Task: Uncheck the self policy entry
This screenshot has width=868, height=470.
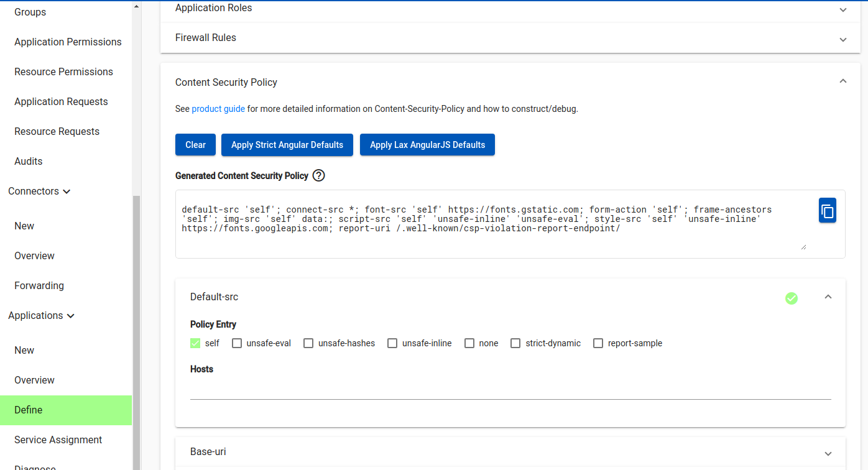Action: 195,343
